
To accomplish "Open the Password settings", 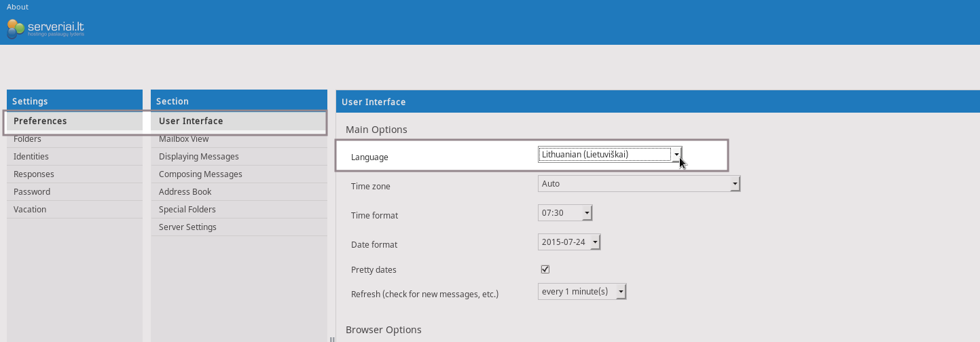I will 32,192.
